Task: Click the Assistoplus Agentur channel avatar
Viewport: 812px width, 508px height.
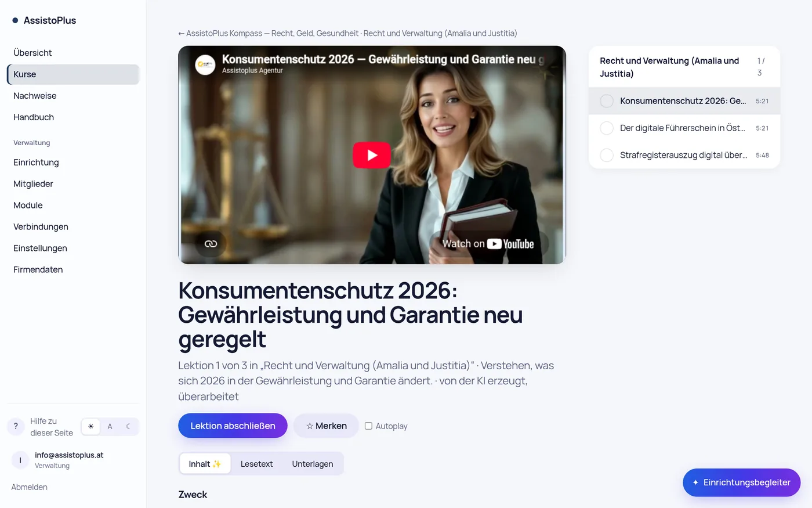Action: (x=205, y=64)
